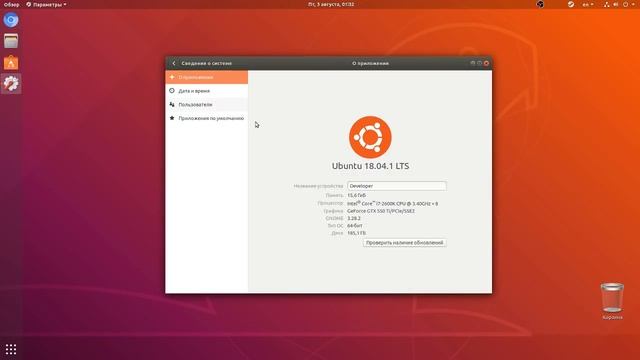Click the power icon in top bar
640x360 pixels.
coord(625,4)
